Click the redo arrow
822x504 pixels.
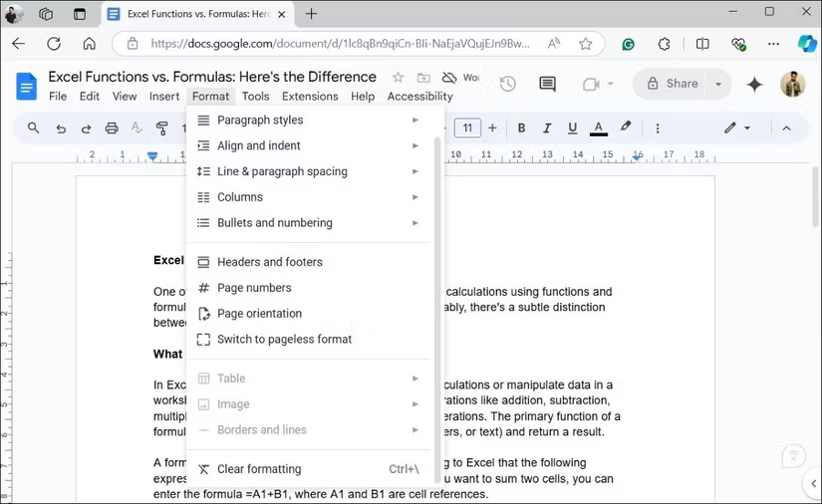tap(86, 128)
